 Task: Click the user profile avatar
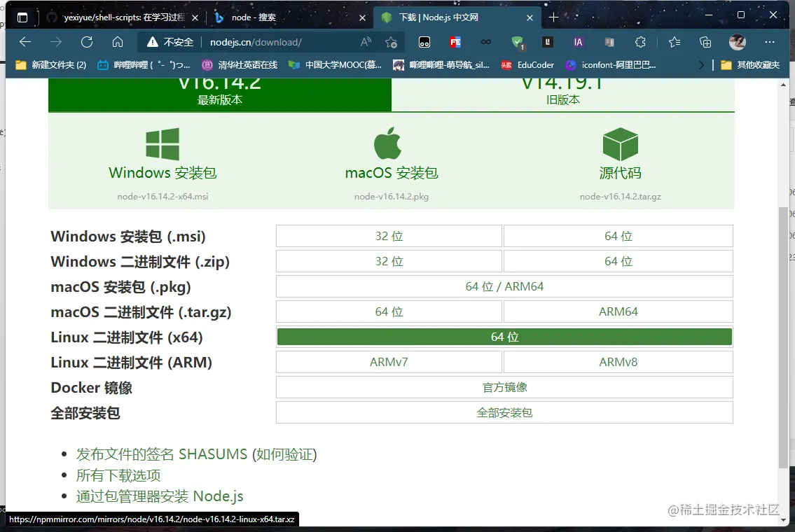pyautogui.click(x=737, y=42)
